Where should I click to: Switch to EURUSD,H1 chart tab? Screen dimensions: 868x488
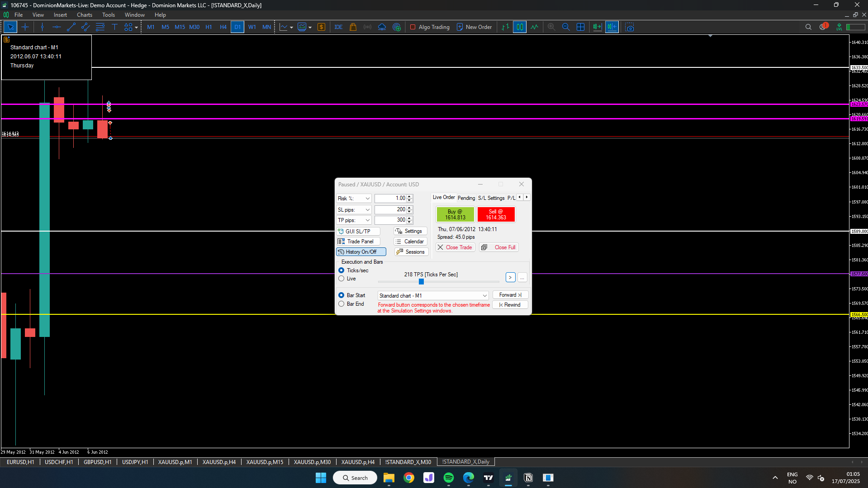click(21, 462)
